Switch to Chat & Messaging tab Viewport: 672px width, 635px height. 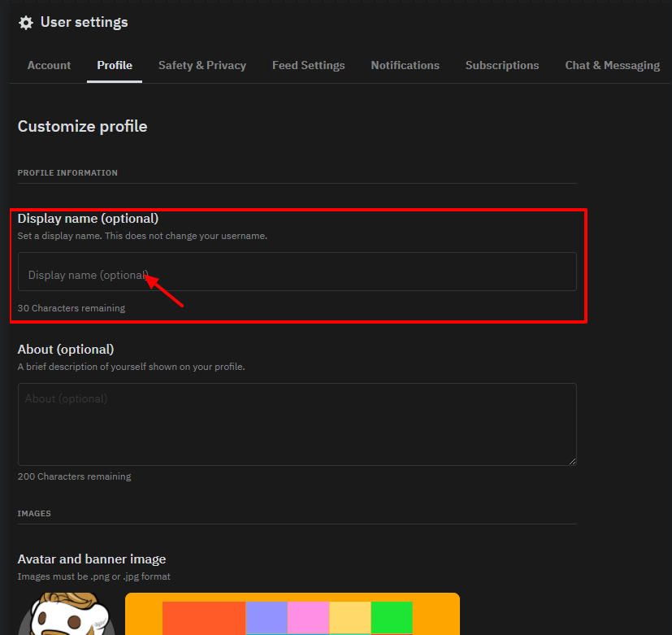pyautogui.click(x=613, y=65)
